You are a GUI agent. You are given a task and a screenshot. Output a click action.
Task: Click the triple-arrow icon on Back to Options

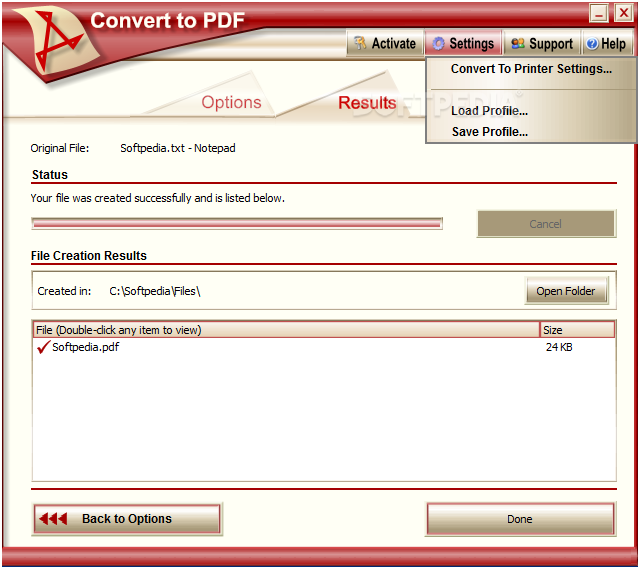coord(53,519)
